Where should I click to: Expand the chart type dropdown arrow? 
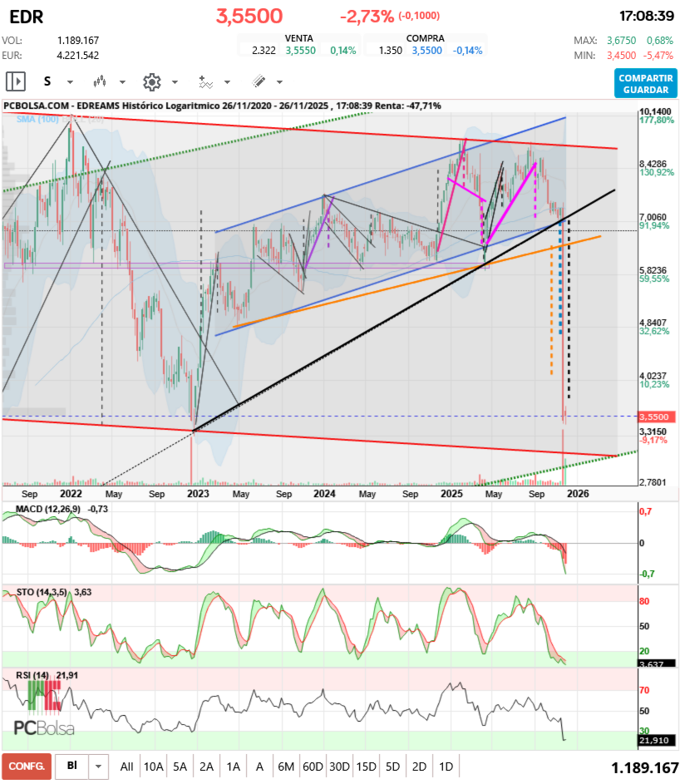click(x=122, y=82)
